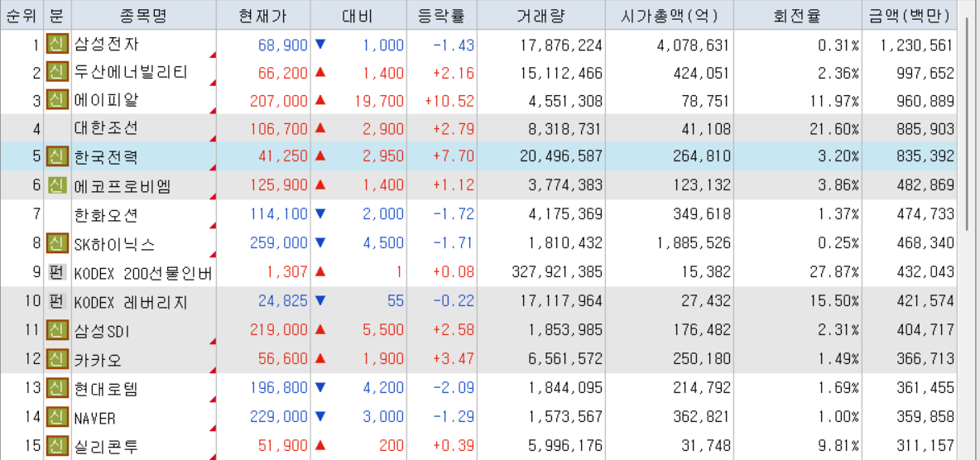This screenshot has height=460, width=980.
Task: Sort by the 회전율 column header
Action: 798,16
